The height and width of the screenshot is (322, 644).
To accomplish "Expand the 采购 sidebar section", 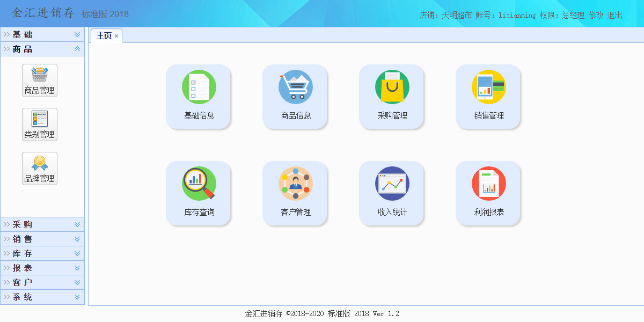I will (42, 224).
